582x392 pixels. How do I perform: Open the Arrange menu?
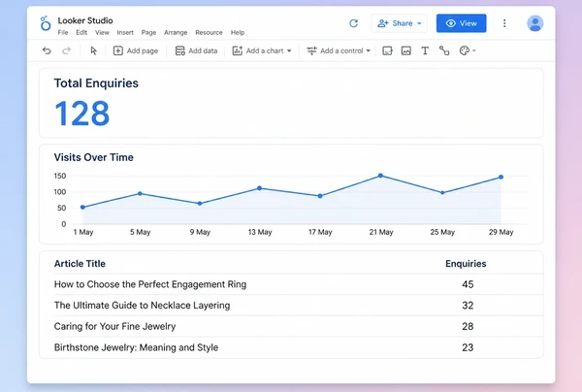176,33
